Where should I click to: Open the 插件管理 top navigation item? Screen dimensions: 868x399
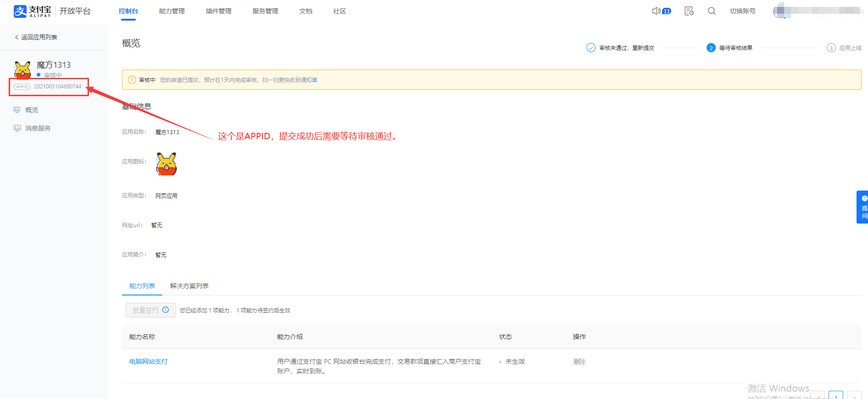click(x=219, y=11)
